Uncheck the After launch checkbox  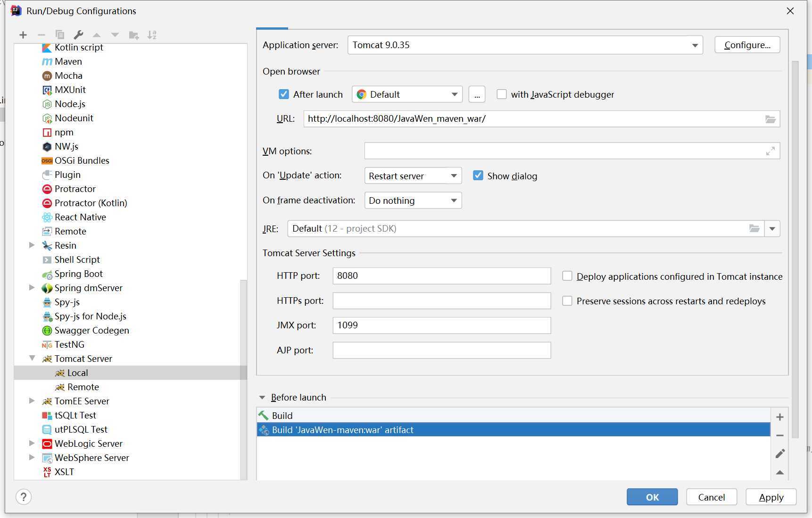click(x=284, y=94)
